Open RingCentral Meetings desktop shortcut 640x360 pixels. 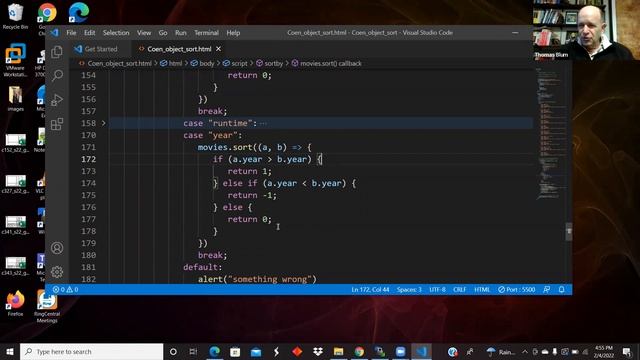coord(47,306)
